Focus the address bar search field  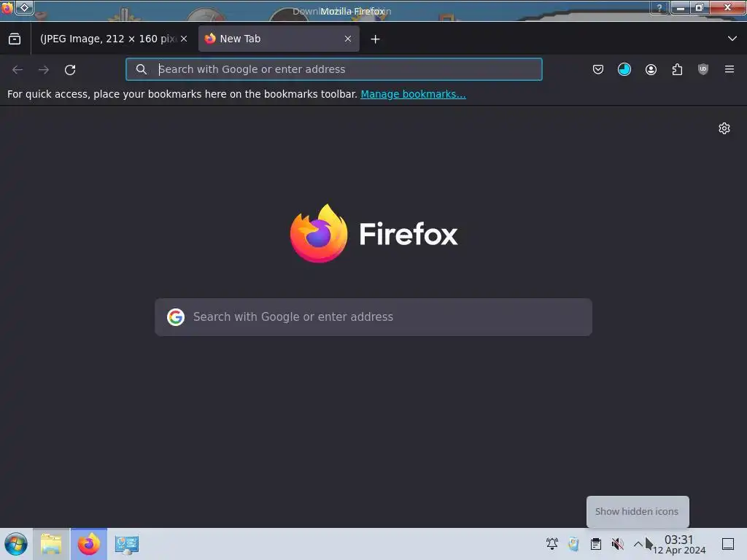coord(334,69)
